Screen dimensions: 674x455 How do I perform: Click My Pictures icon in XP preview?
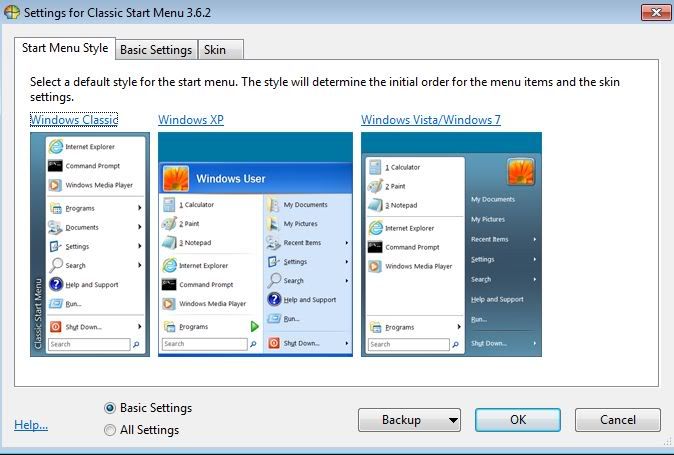(273, 223)
